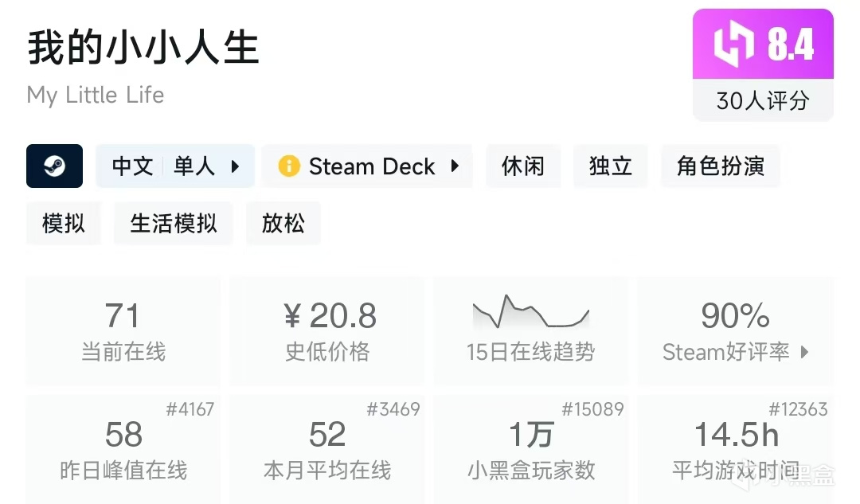
Task: Tap the 放松 tag
Action: 283,223
